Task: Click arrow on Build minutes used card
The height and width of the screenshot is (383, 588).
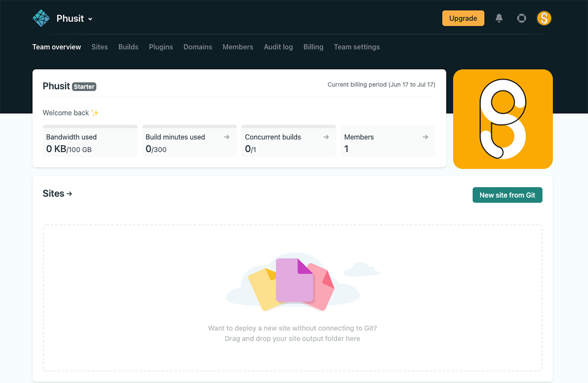Action: pyautogui.click(x=226, y=137)
